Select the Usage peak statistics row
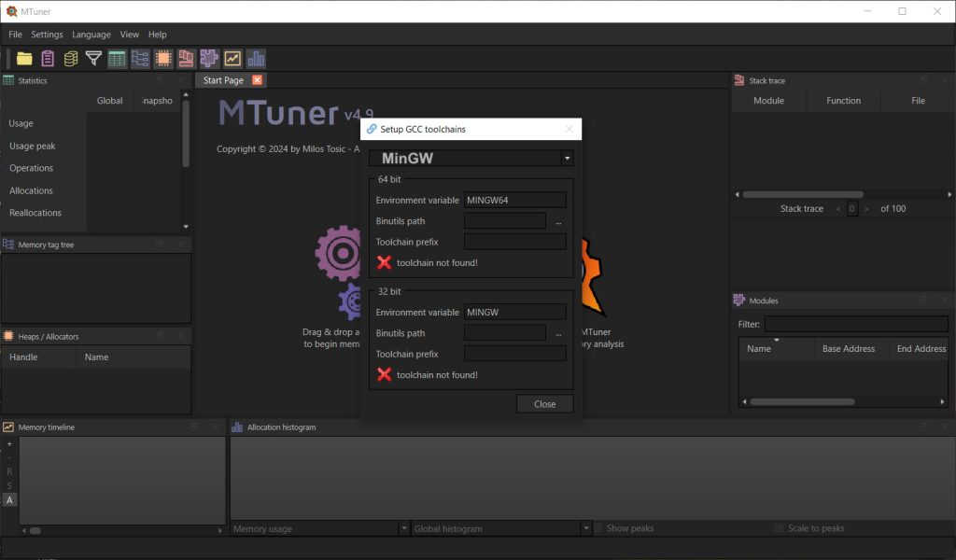 [33, 147]
